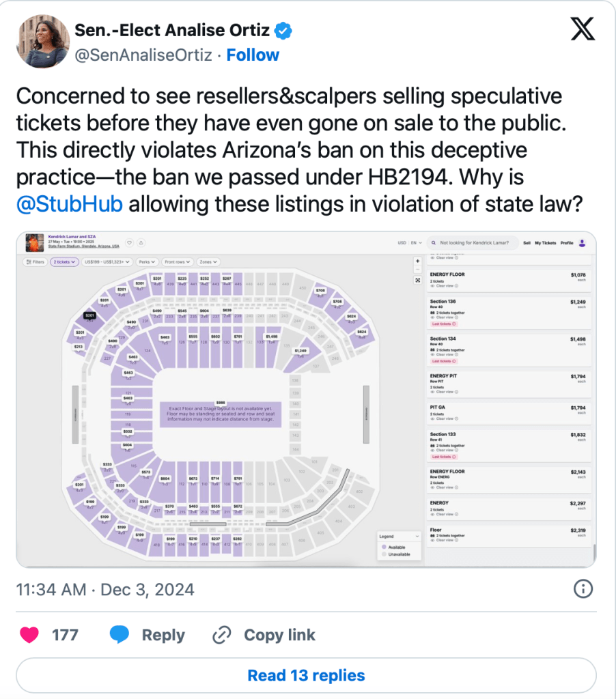This screenshot has height=699, width=616.
Task: Follow Sen.-Elect Analise Ortiz
Action: (x=253, y=55)
